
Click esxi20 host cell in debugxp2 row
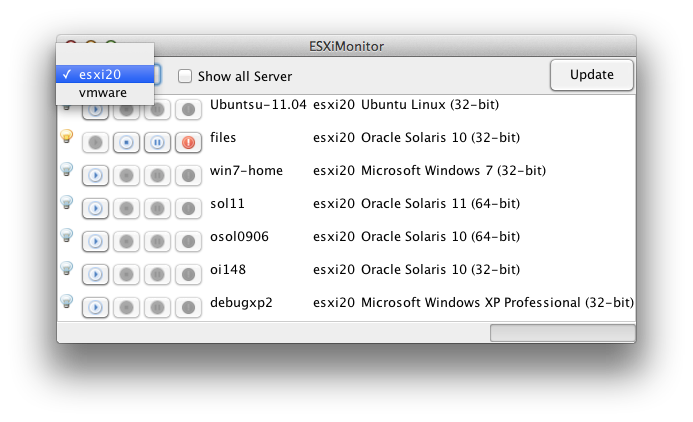334,303
